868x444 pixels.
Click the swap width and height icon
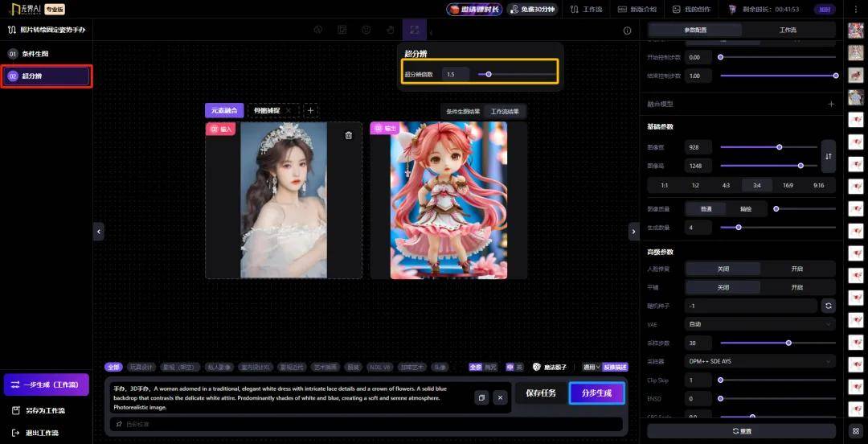pos(828,156)
